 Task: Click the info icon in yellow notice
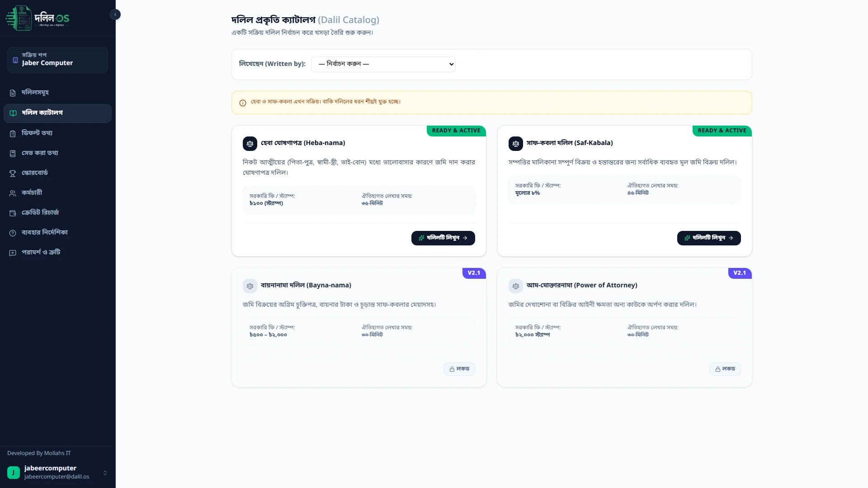[x=243, y=103]
